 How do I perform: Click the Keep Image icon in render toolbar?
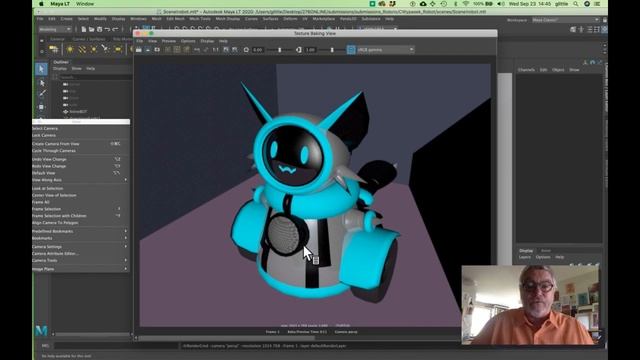226,50
